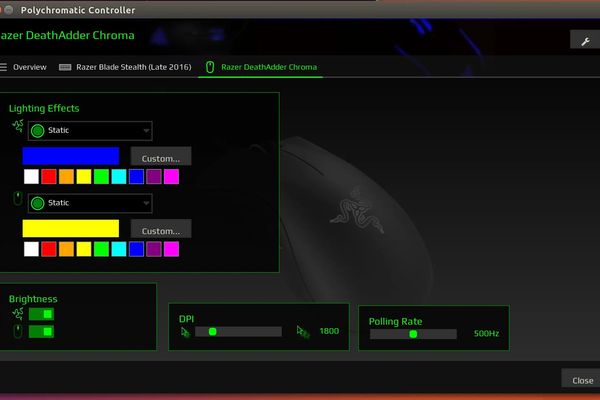Click the green Static effect icon for logo
The width and height of the screenshot is (600, 400).
click(x=38, y=131)
